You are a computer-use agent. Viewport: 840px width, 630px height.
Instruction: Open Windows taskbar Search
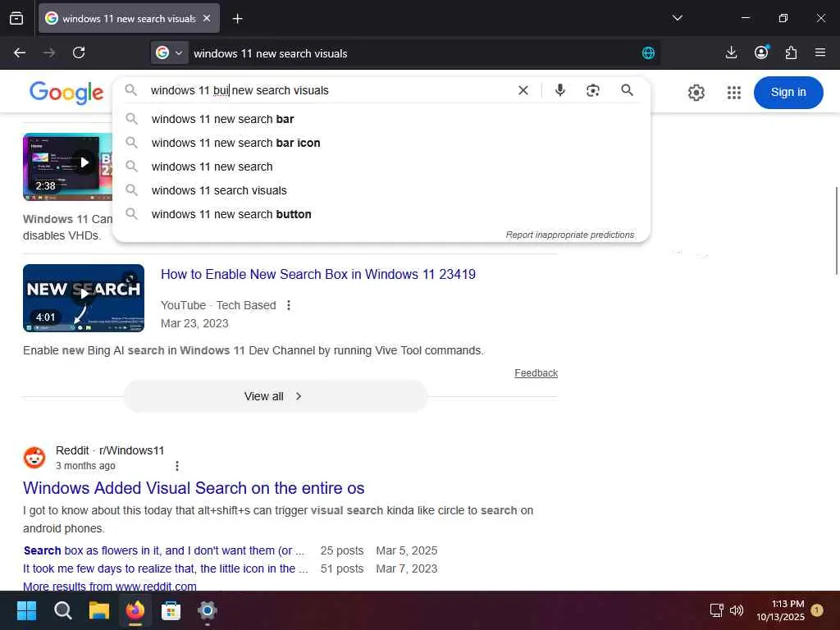62,610
